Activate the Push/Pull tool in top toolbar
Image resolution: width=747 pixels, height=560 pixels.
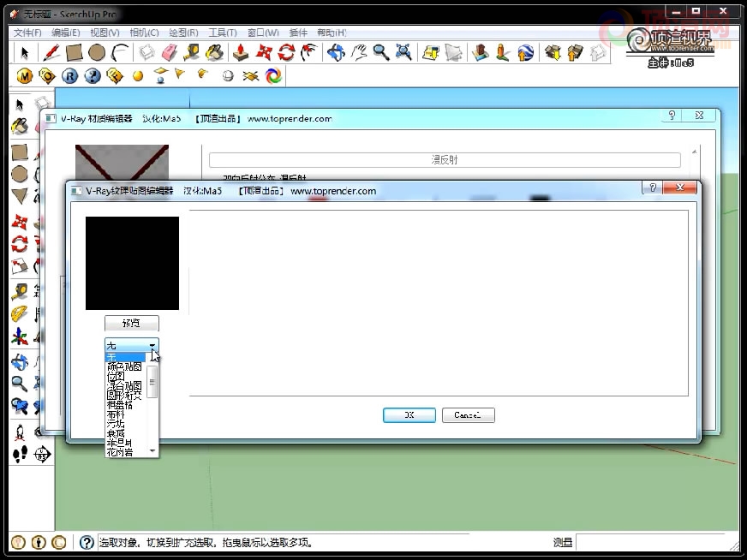pyautogui.click(x=241, y=52)
